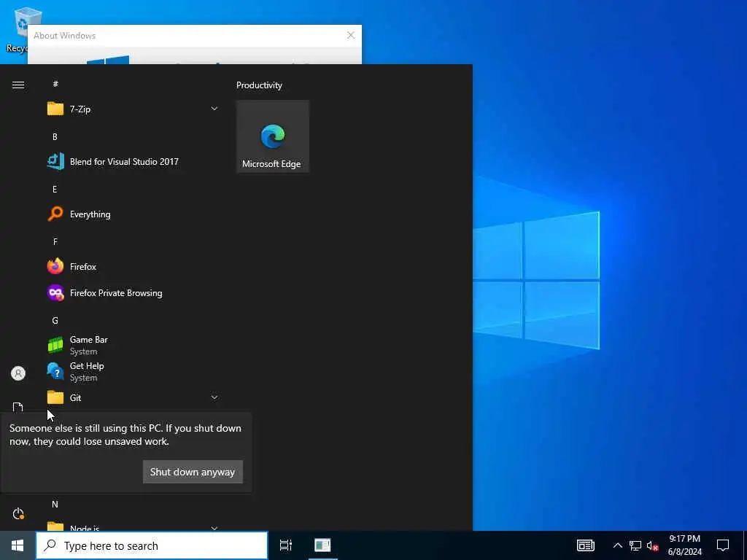The image size is (747, 560).
Task: Open the clock and date flyout
Action: click(684, 545)
